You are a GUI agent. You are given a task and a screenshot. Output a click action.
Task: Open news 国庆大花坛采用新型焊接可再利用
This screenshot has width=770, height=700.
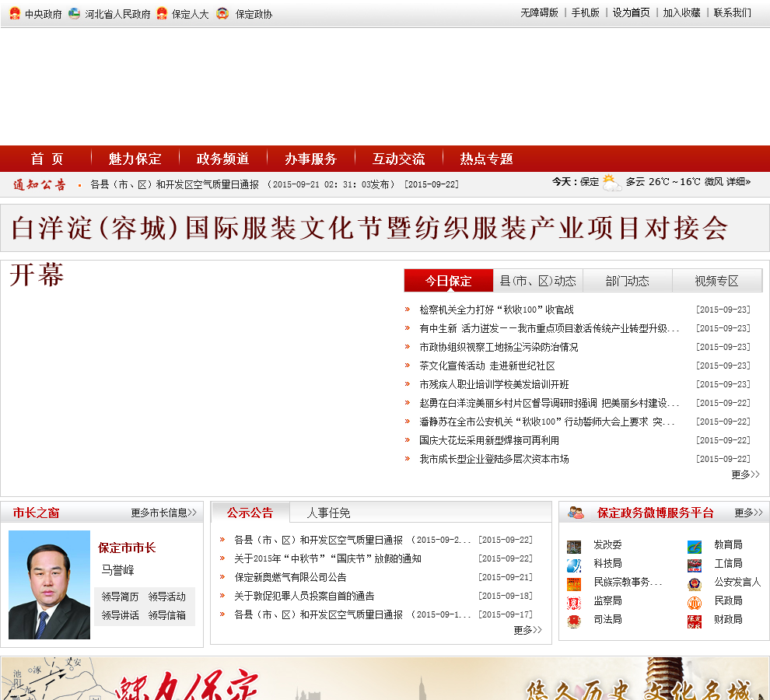pyautogui.click(x=489, y=440)
